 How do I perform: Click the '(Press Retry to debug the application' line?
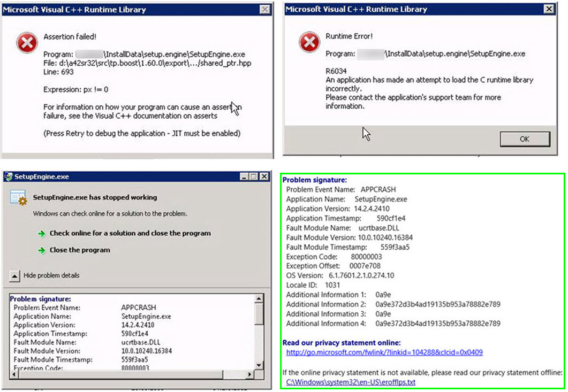[x=142, y=133]
